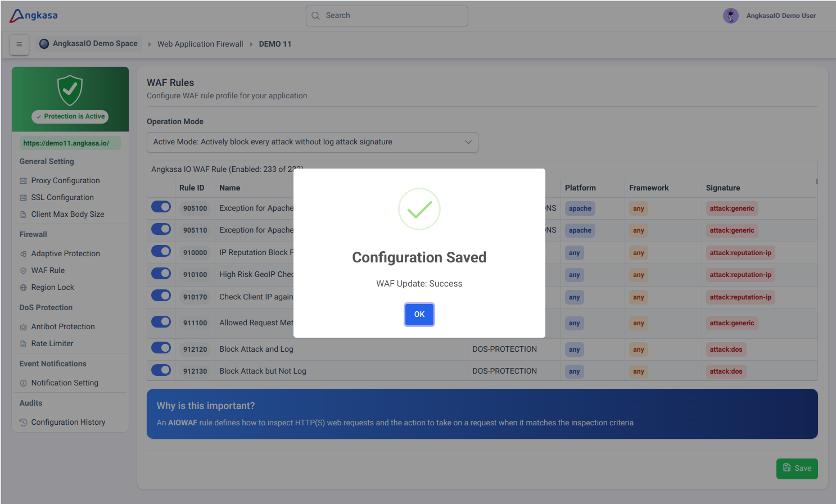The width and height of the screenshot is (836, 504).
Task: Click the Angkasa logo
Action: 34,15
